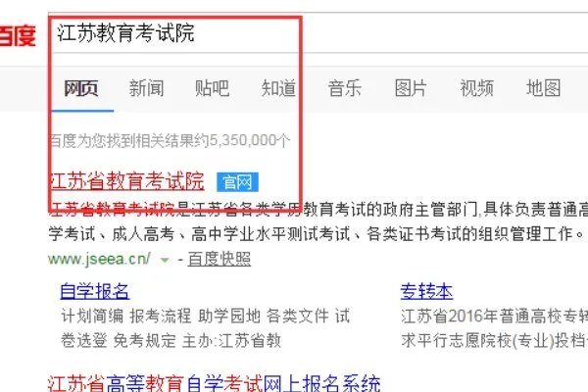Click the description line starting 学考试、成人高考
The width and height of the screenshot is (588, 392).
[x=317, y=234]
